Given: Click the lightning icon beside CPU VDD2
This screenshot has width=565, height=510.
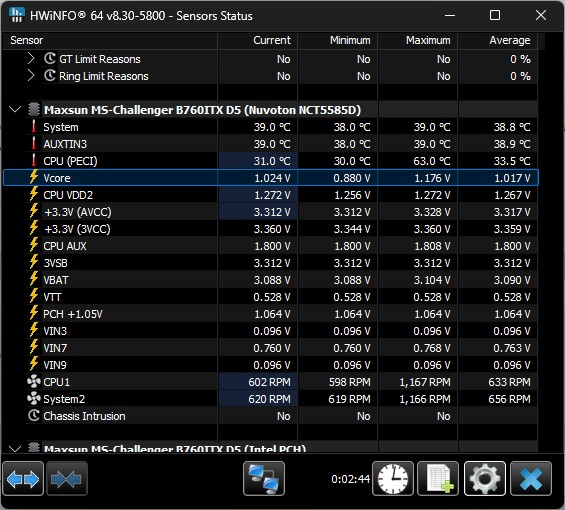Looking at the screenshot, I should 34,194.
